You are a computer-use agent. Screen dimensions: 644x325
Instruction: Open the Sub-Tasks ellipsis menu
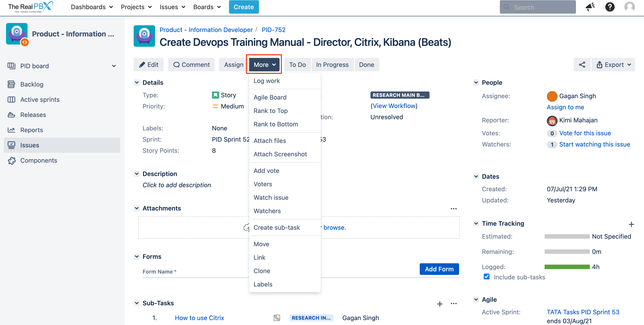[x=454, y=304]
